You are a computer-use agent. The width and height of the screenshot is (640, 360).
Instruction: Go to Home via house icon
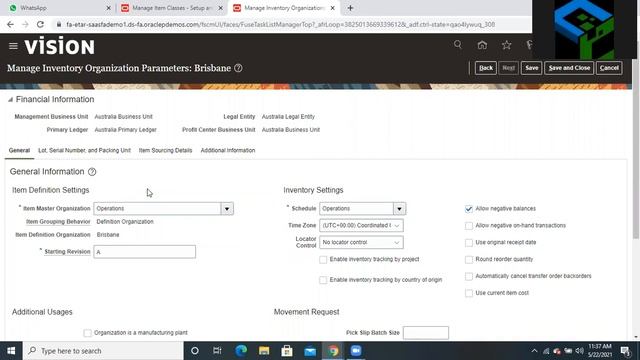point(482,44)
